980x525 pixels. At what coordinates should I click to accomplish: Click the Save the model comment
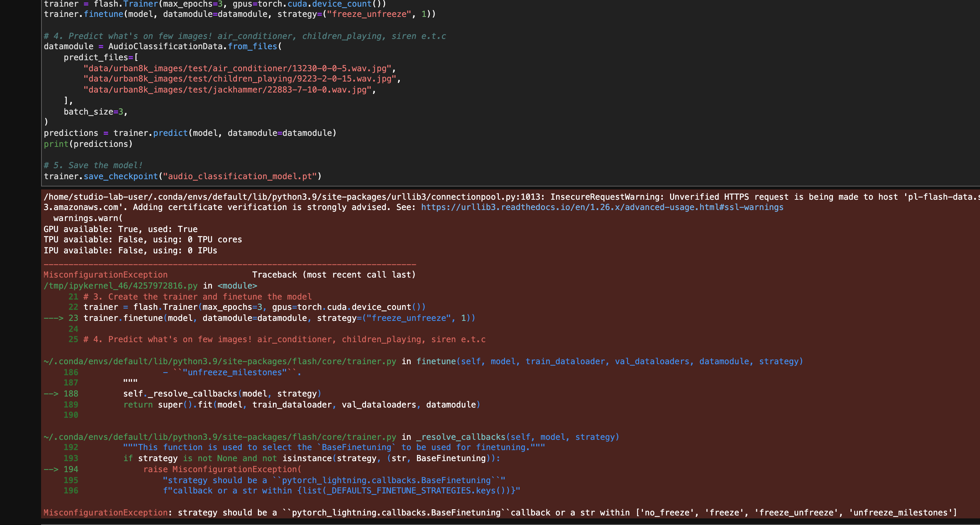click(93, 165)
